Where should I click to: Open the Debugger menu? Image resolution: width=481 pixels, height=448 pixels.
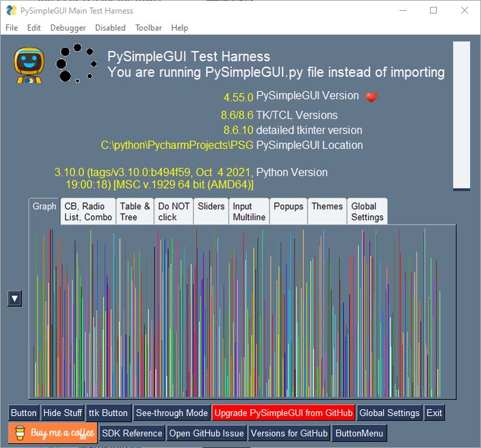(68, 28)
